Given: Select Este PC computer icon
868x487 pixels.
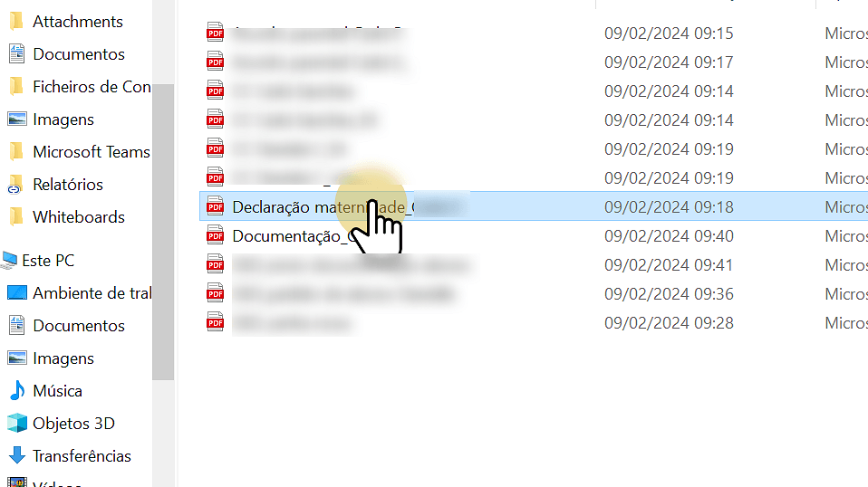Looking at the screenshot, I should (x=9, y=261).
